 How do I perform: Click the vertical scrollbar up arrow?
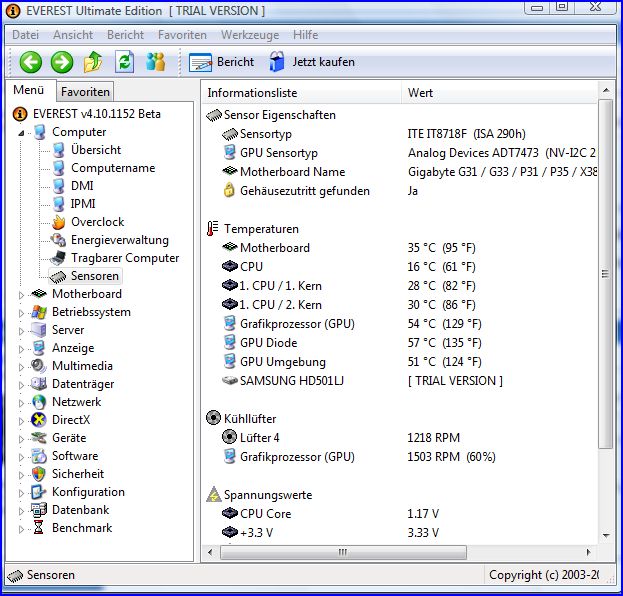click(606, 91)
